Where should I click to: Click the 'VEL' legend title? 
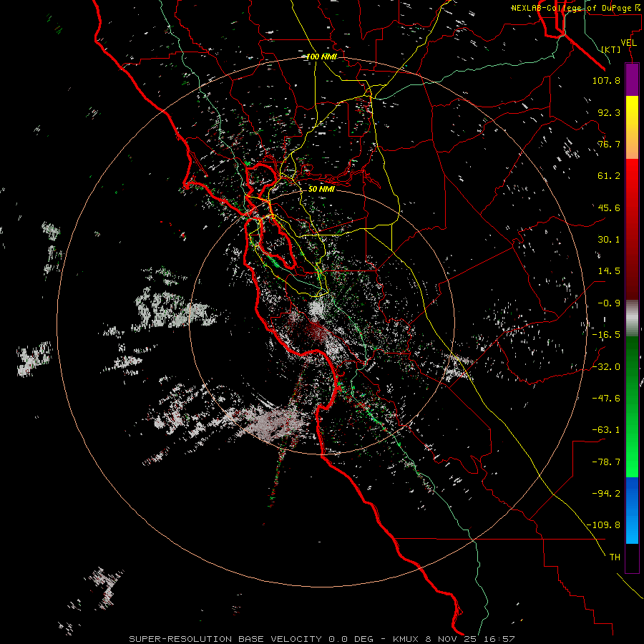tap(628, 43)
